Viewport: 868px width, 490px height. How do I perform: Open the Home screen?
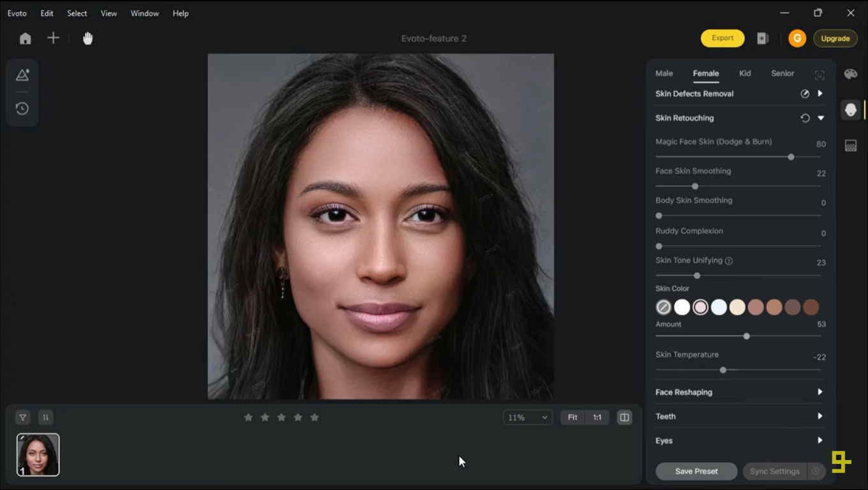(x=25, y=38)
